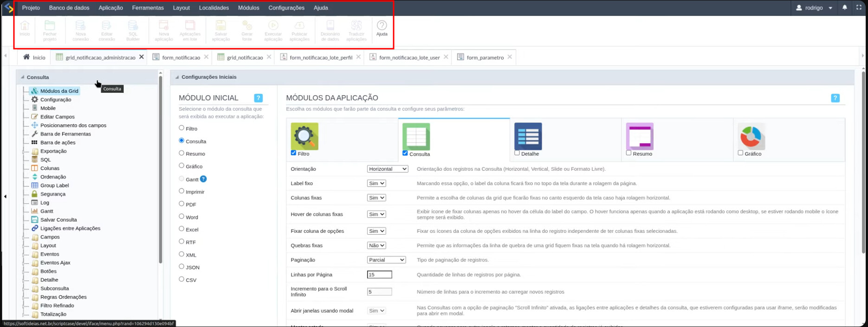Viewport: 868px width, 327px height.
Task: Click the Gantt info question icon
Action: point(203,179)
